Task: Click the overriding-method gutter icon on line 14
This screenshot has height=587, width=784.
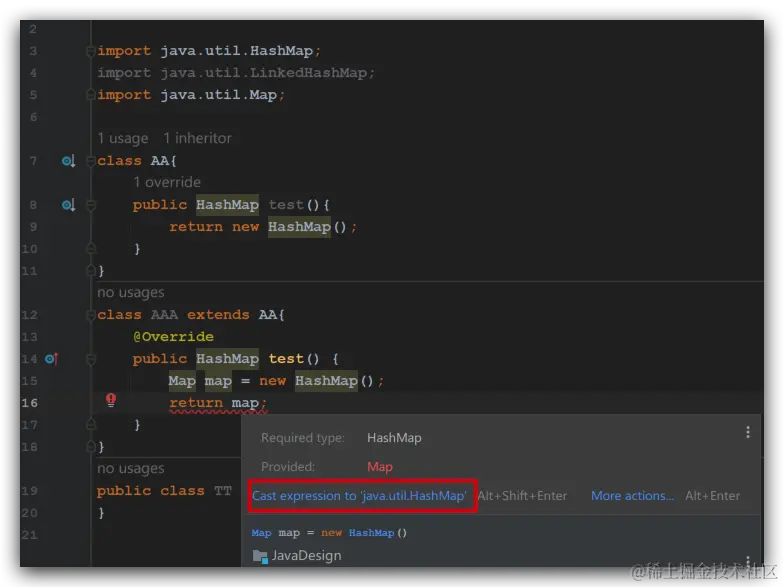Action: coord(52,358)
